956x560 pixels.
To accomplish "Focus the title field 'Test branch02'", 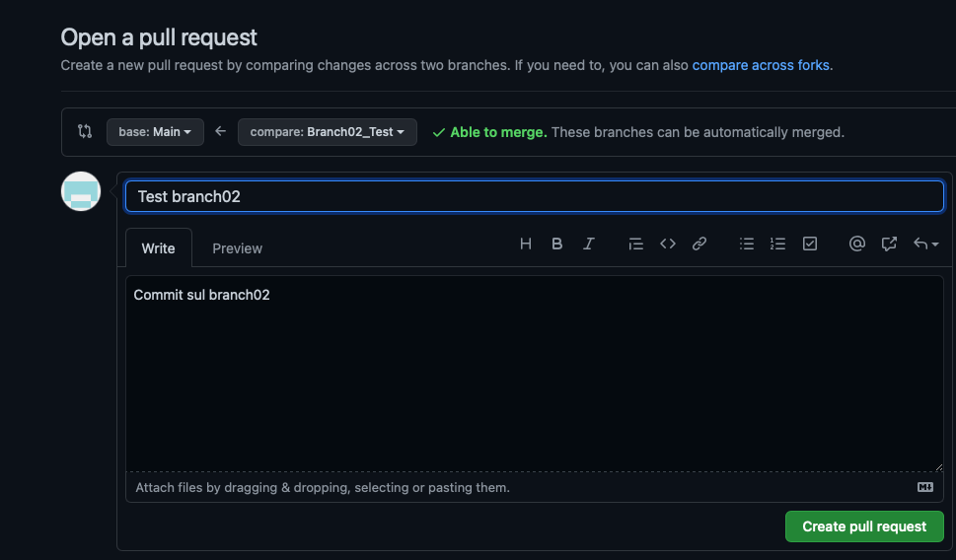I will click(x=534, y=196).
